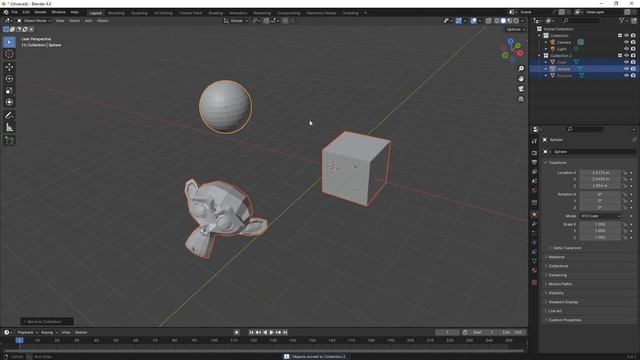
Task: Open the Options button in viewport header
Action: pos(515,29)
